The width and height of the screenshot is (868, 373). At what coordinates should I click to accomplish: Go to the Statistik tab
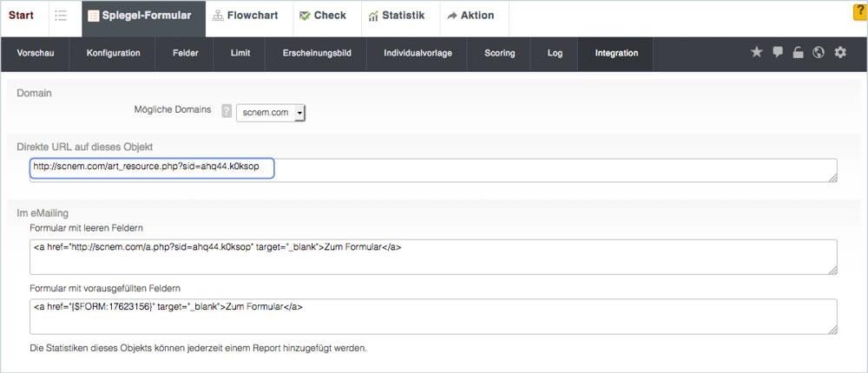395,16
